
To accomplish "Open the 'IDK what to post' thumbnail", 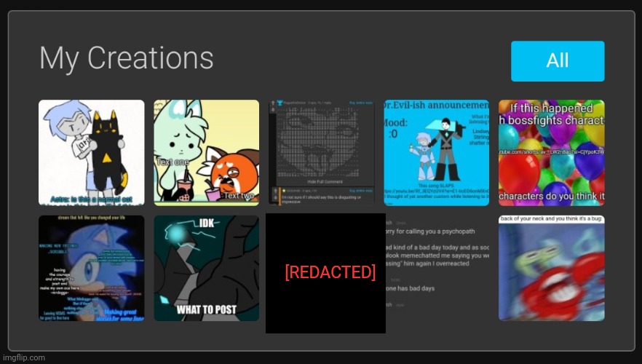I will click(x=207, y=268).
